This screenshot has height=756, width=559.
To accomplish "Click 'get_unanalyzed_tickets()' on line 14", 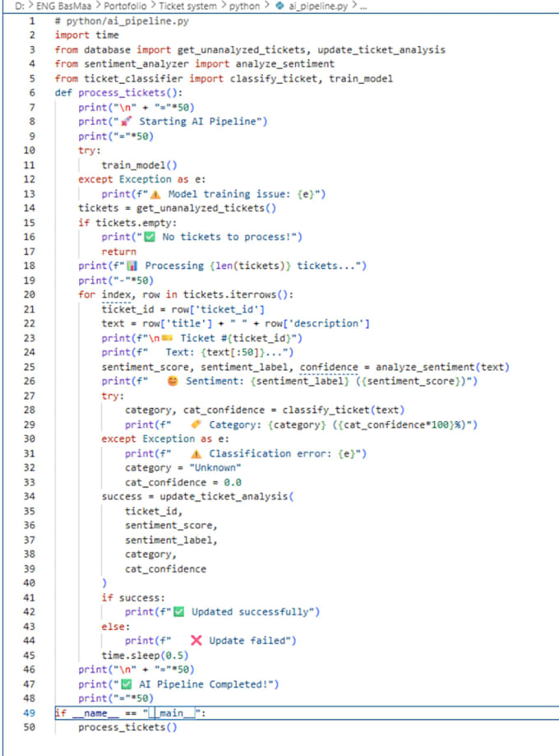I will tap(206, 208).
